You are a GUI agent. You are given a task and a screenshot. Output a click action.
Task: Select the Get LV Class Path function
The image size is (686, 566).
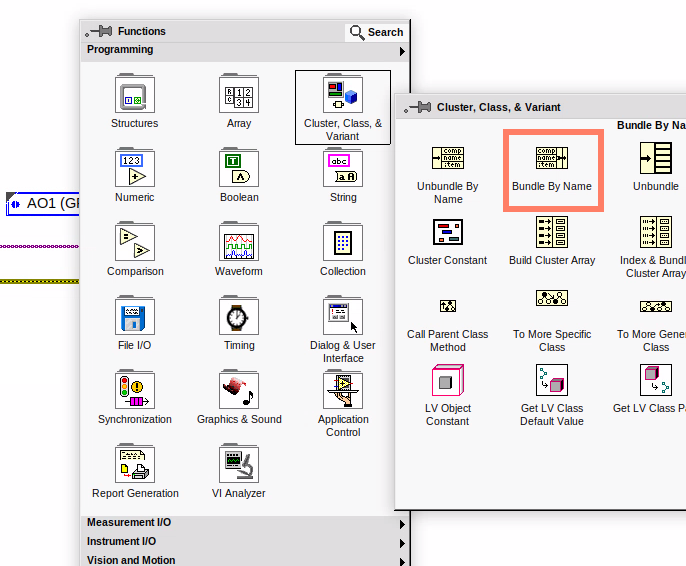click(656, 380)
